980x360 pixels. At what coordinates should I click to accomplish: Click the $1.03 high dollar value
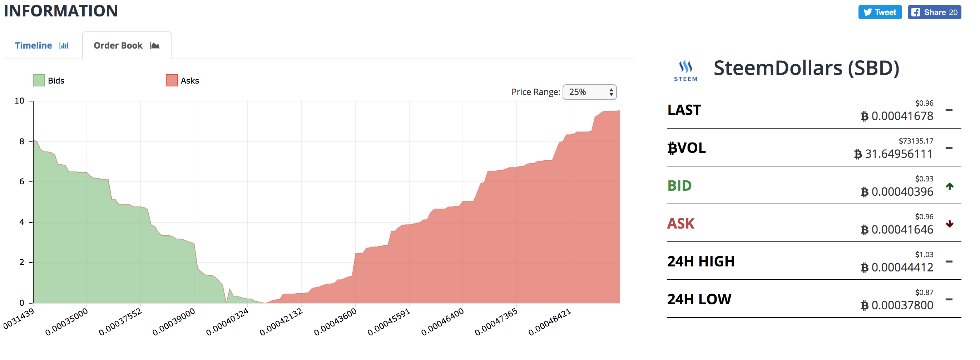(924, 255)
